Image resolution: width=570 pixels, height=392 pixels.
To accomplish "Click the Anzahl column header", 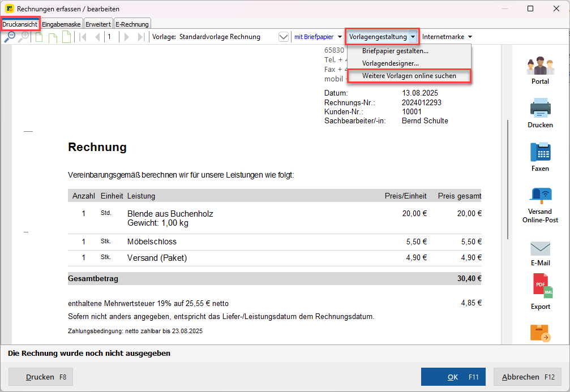I will pos(84,196).
